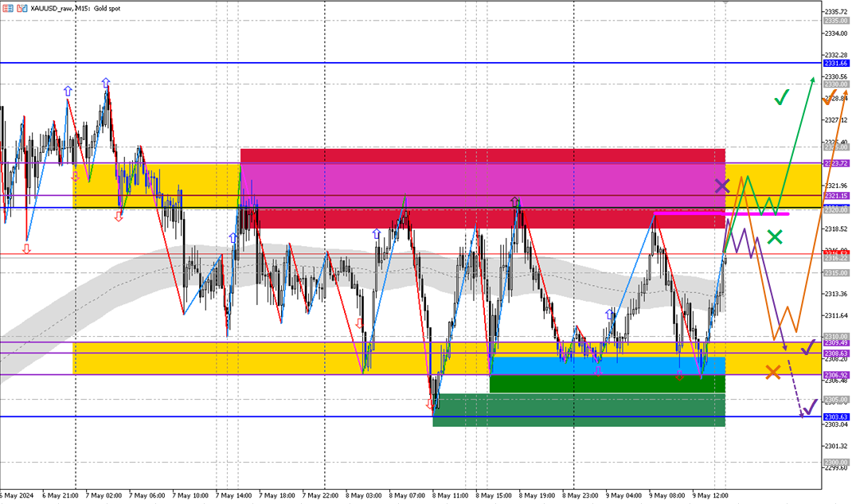Click the 2335.00 gray price label
This screenshot has height=504, width=852.
[x=836, y=21]
